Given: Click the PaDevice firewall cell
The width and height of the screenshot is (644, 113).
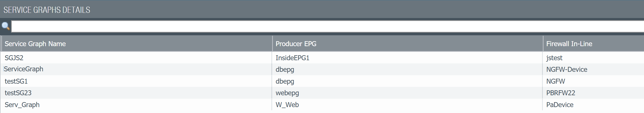Looking at the screenshot, I should click(x=560, y=105).
